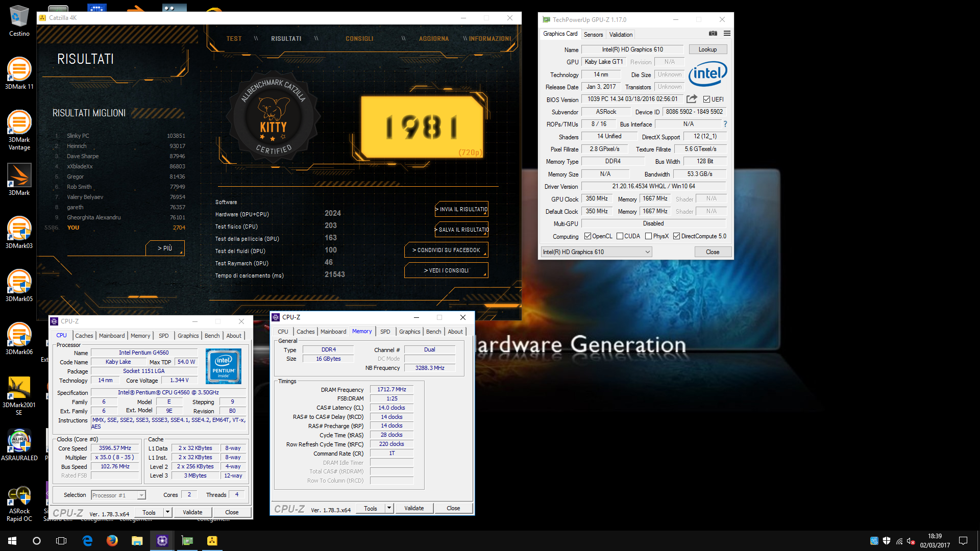
Task: Select the 'Slinky PC' leaderboard entry
Action: click(121, 136)
